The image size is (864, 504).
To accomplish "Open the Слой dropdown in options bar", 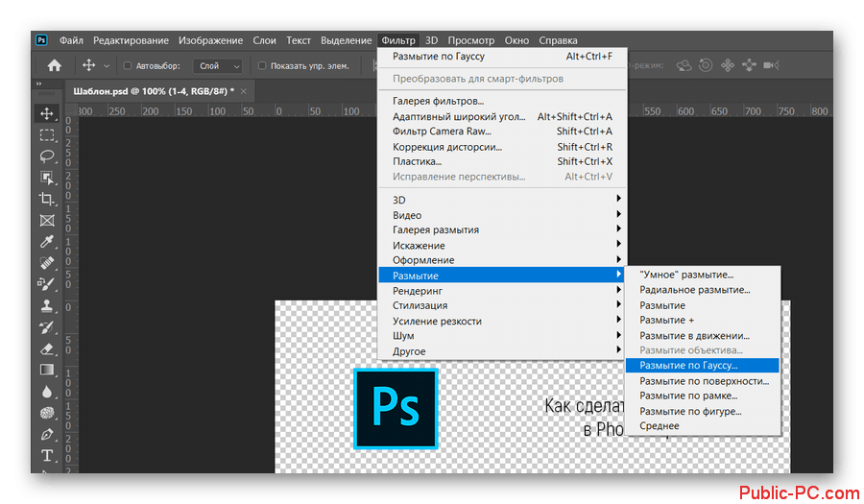I will [218, 65].
